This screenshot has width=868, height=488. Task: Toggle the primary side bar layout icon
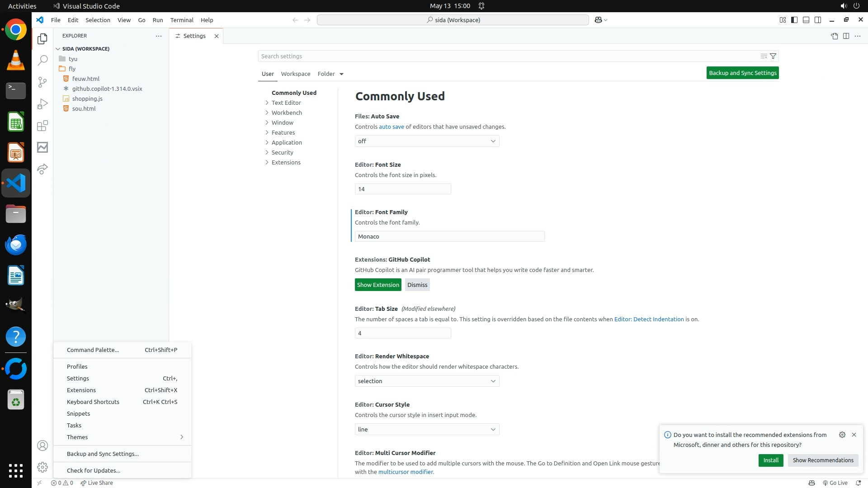tap(794, 20)
